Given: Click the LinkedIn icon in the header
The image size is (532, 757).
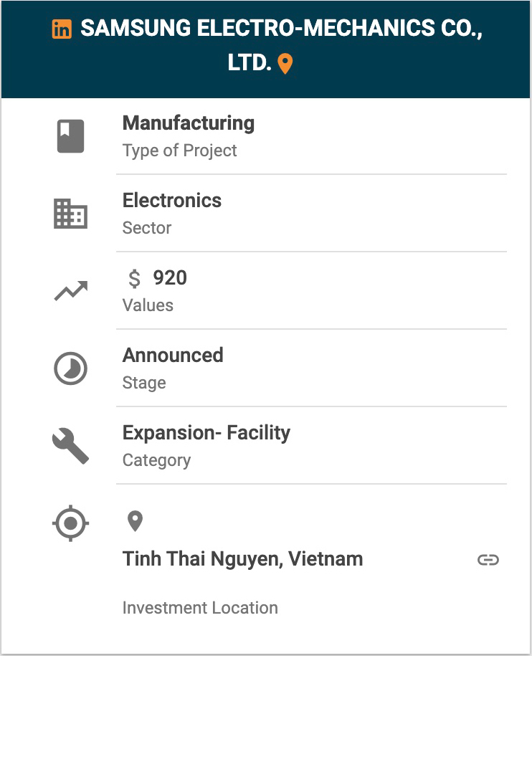Looking at the screenshot, I should pyautogui.click(x=62, y=29).
